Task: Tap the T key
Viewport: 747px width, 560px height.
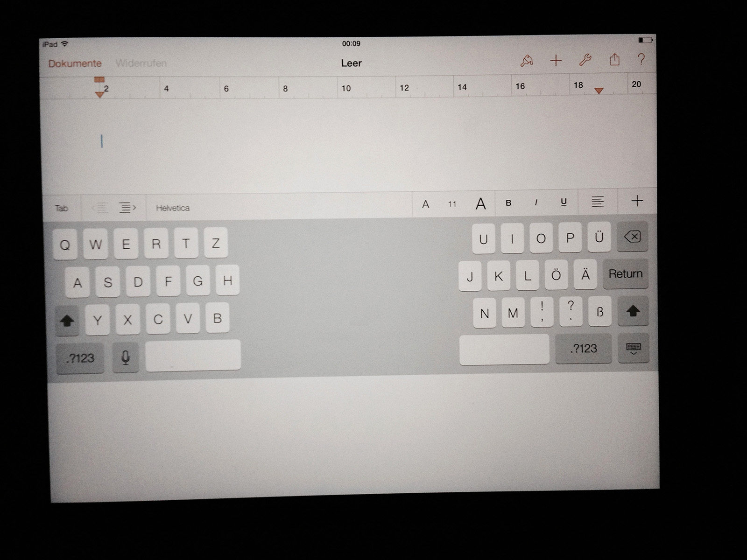Action: [186, 243]
